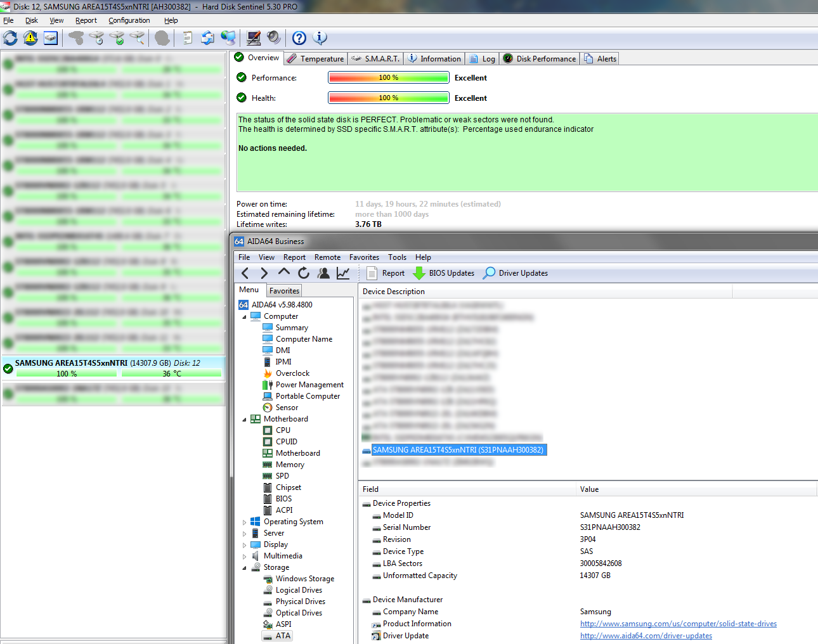The width and height of the screenshot is (818, 644).
Task: Select Sensor in the AIDA64 tree
Action: (x=280, y=408)
